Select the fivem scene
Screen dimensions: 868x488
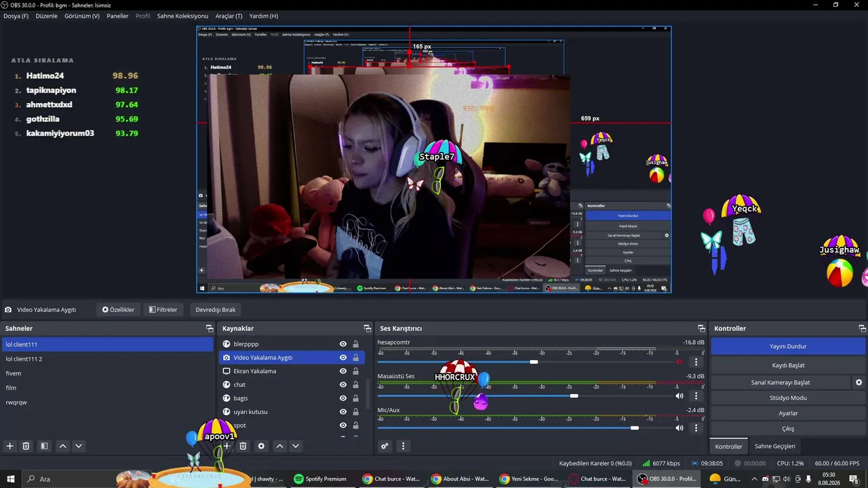[x=107, y=373]
